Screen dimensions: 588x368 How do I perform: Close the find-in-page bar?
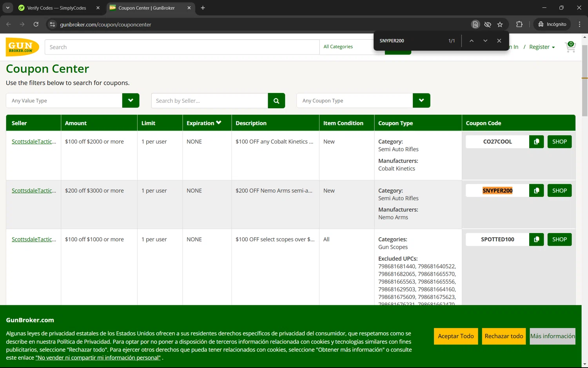499,41
